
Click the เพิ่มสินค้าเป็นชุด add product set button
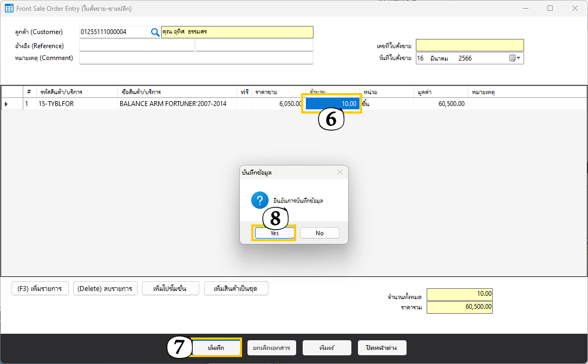pyautogui.click(x=236, y=289)
